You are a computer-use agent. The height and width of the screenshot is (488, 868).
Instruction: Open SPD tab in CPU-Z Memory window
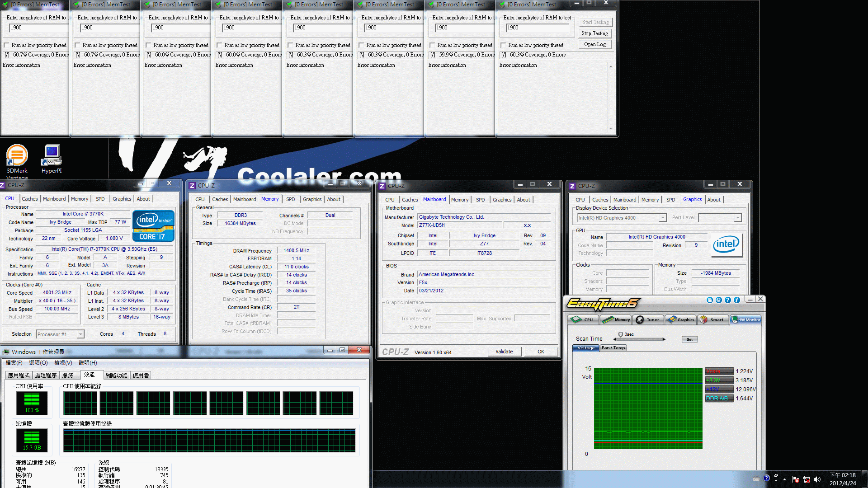click(x=291, y=199)
